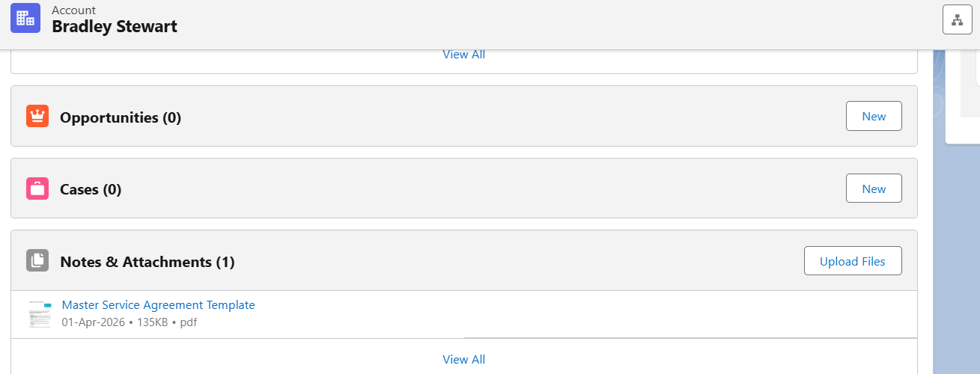Click View All link above Opportunities section
This screenshot has height=374, width=980.
[x=463, y=55]
